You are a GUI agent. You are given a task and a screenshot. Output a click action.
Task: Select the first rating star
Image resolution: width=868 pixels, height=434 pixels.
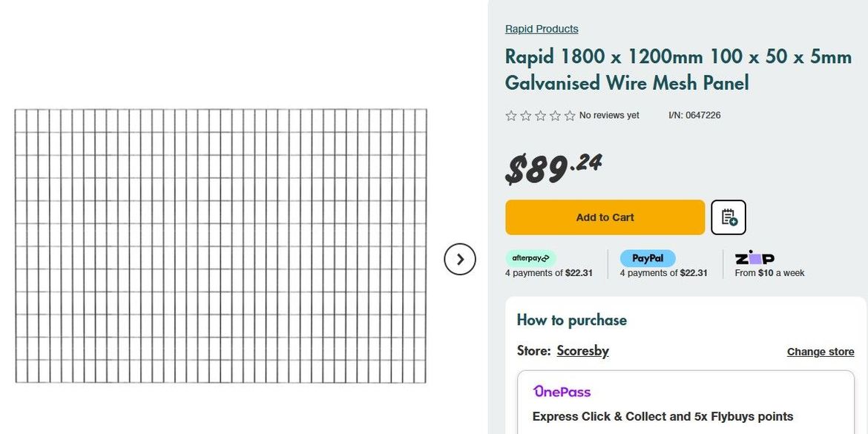point(511,116)
